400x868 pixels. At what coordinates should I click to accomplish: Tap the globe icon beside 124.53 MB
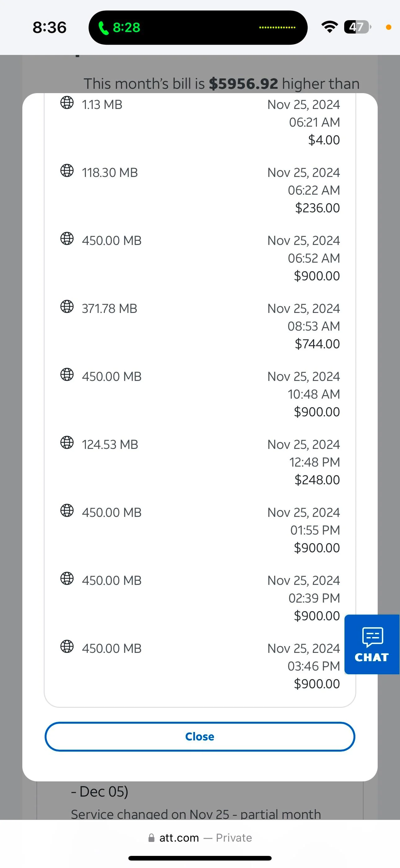[x=67, y=442]
